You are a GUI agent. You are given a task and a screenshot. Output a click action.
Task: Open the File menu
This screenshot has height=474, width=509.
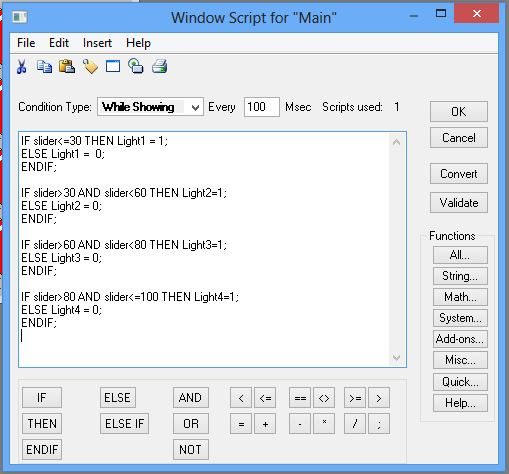[x=26, y=43]
